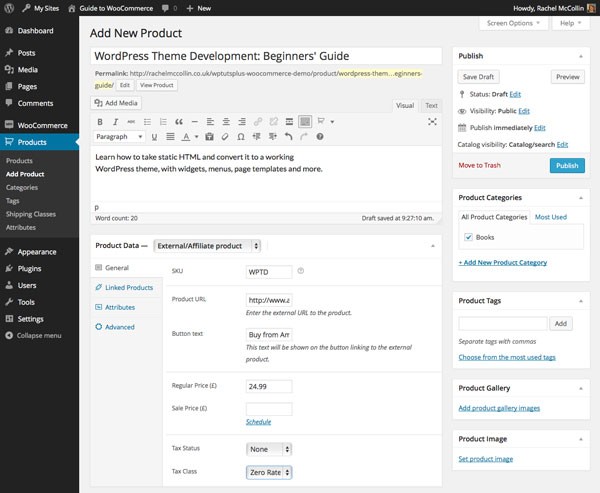The height and width of the screenshot is (493, 600).
Task: Open General product data tab
Action: (x=127, y=268)
